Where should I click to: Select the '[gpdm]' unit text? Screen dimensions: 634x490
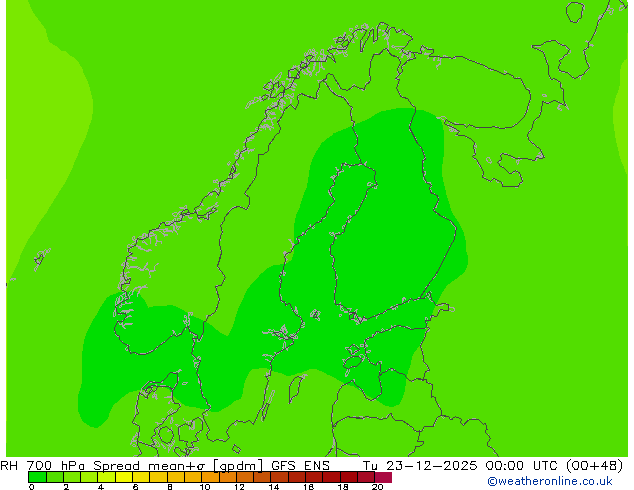pyautogui.click(x=238, y=466)
